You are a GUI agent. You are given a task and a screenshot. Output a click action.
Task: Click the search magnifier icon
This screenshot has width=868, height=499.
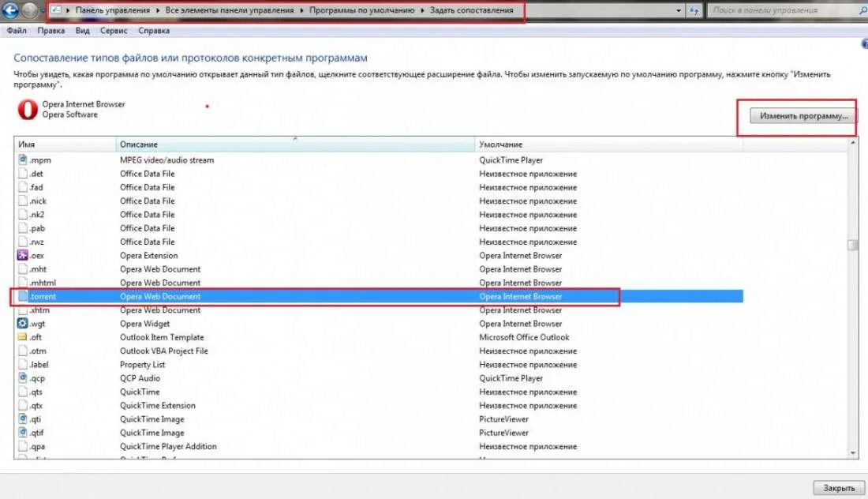click(x=862, y=10)
